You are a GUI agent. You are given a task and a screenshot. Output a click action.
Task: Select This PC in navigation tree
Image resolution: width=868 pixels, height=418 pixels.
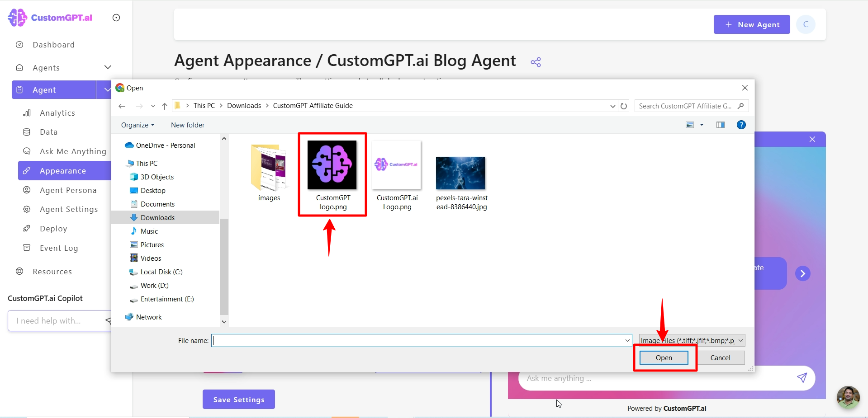[147, 164]
